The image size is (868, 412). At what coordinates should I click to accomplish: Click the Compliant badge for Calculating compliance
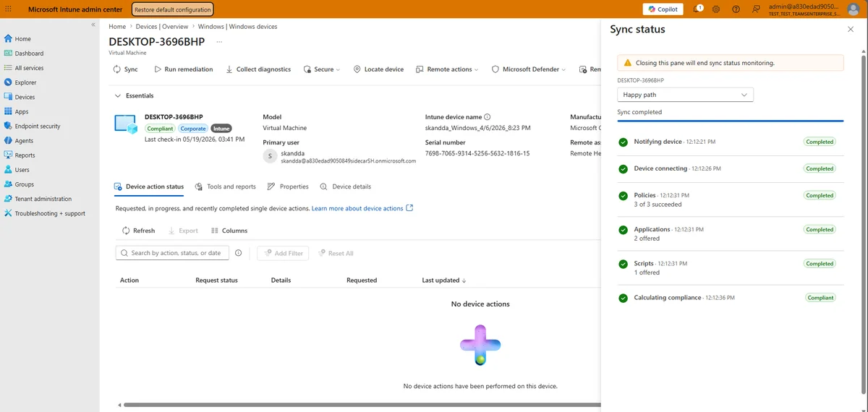[820, 298]
